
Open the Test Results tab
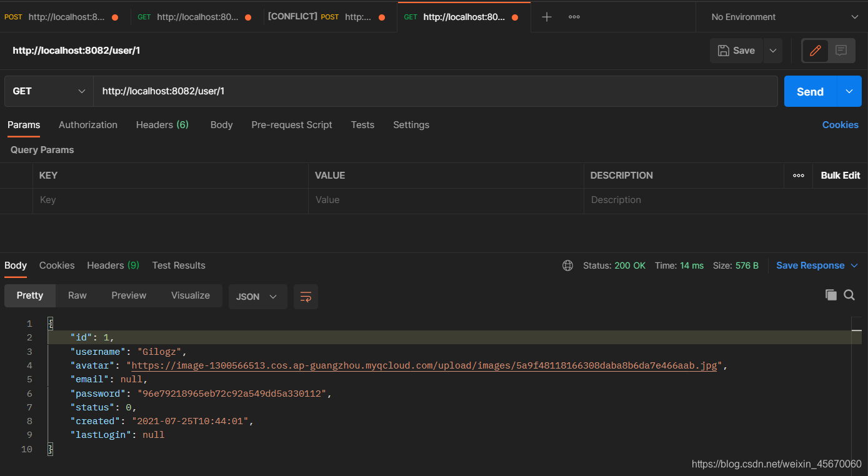(179, 265)
